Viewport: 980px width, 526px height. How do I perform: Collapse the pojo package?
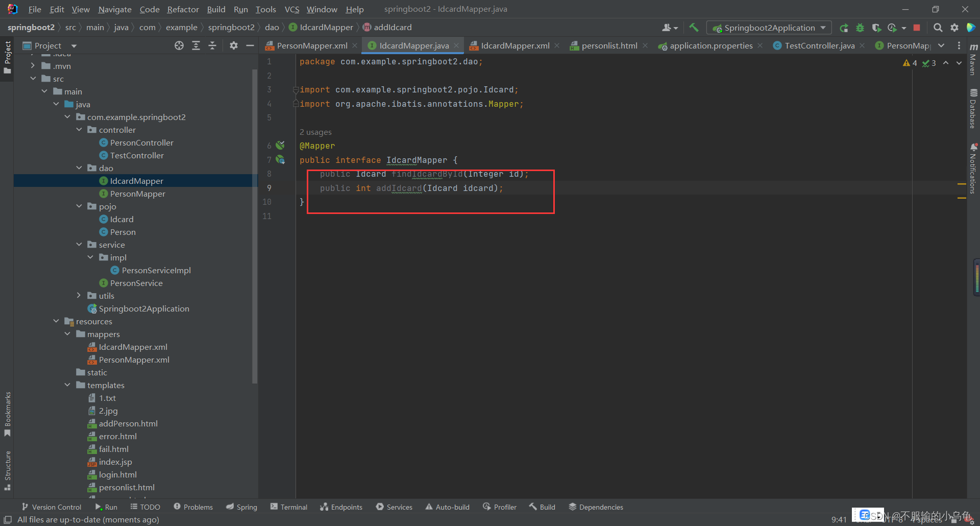tap(79, 206)
